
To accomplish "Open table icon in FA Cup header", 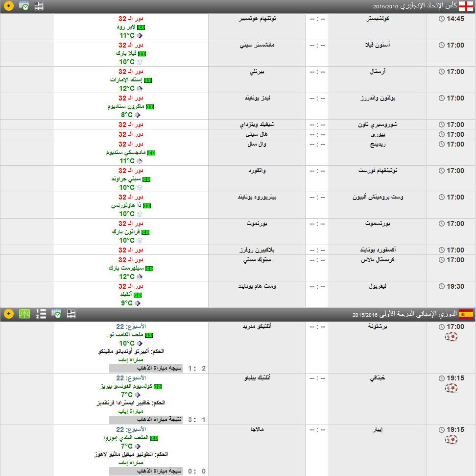I will click(x=39, y=6).
